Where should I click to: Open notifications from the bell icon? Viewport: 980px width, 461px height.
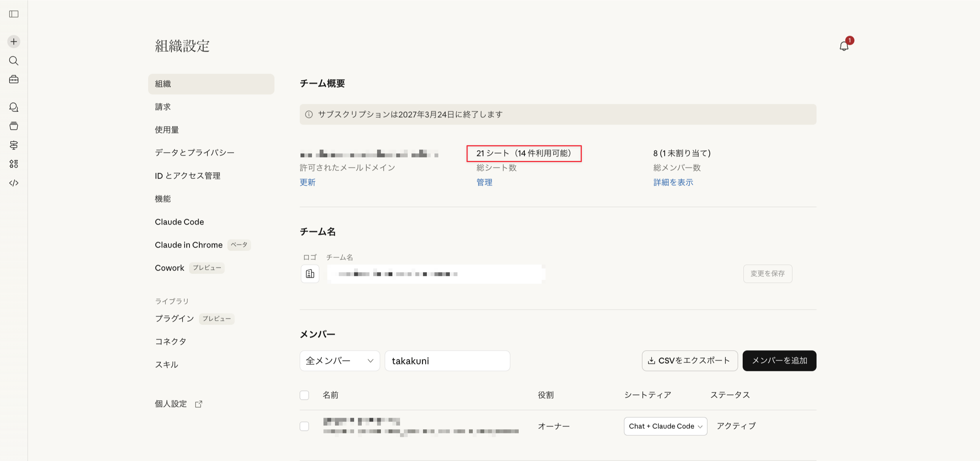844,46
